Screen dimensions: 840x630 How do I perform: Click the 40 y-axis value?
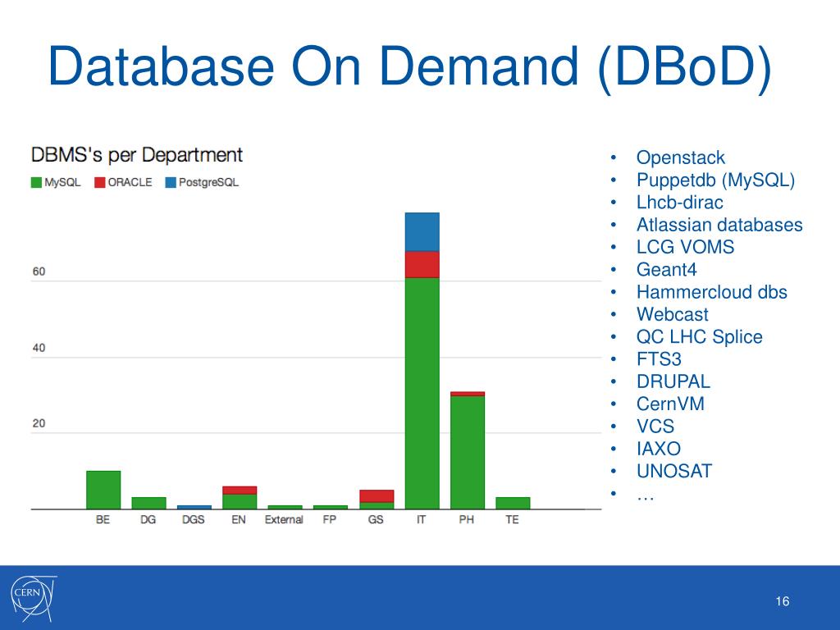39,348
